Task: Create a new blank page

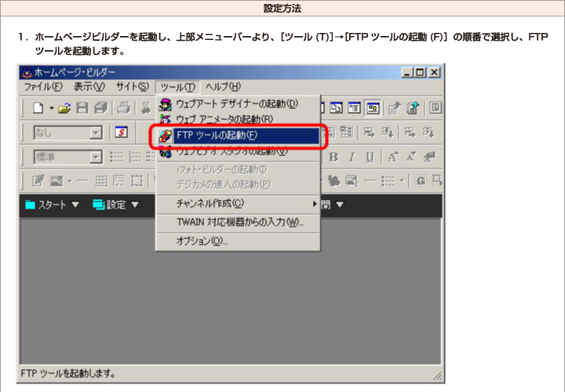Action: pyautogui.click(x=38, y=108)
